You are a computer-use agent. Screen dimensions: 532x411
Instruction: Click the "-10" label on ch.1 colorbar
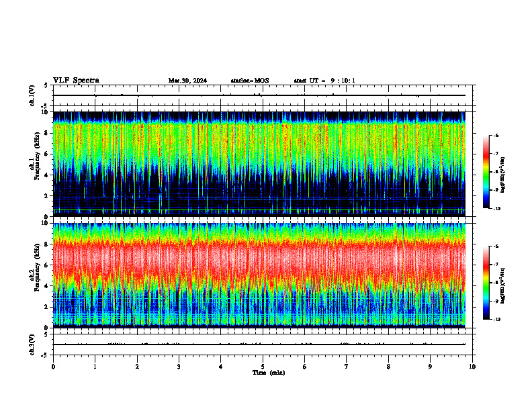(497, 208)
